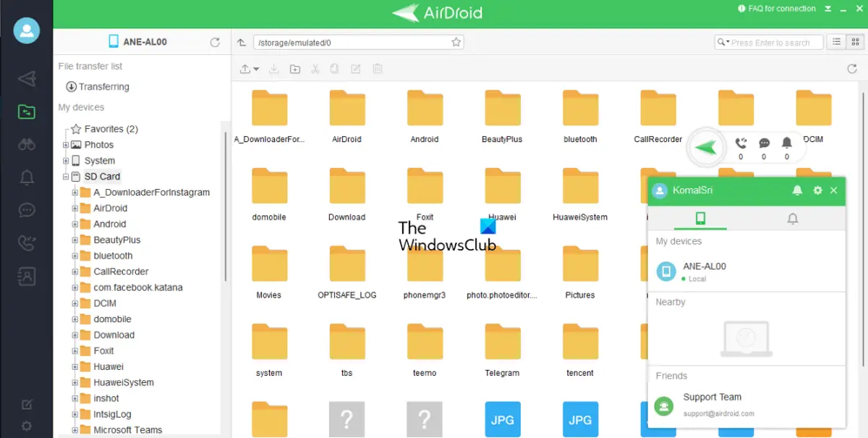Image resolution: width=868 pixels, height=438 pixels.
Task: Switch to list view
Action: tap(836, 42)
